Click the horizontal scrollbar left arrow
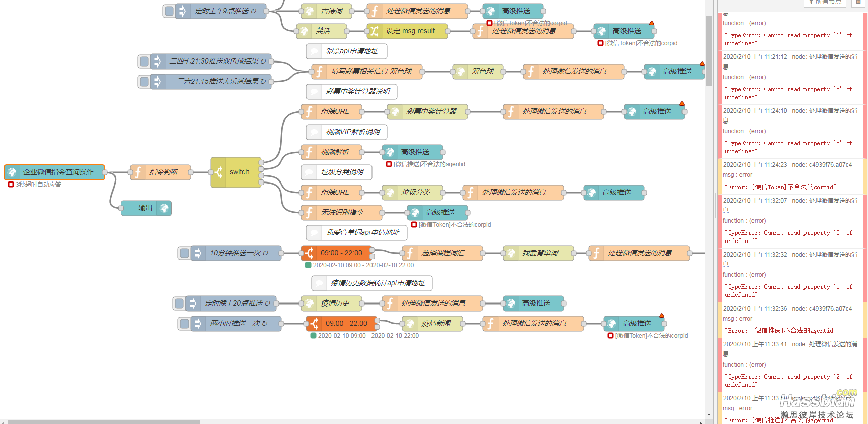 (x=3, y=421)
